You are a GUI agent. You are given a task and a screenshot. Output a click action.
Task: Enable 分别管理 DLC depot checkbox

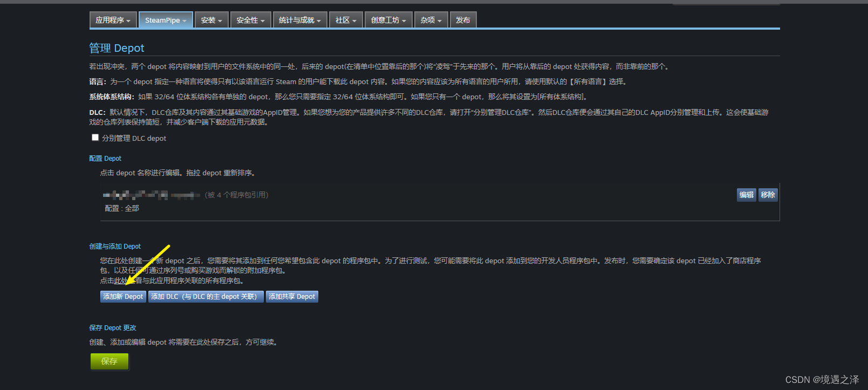[95, 138]
